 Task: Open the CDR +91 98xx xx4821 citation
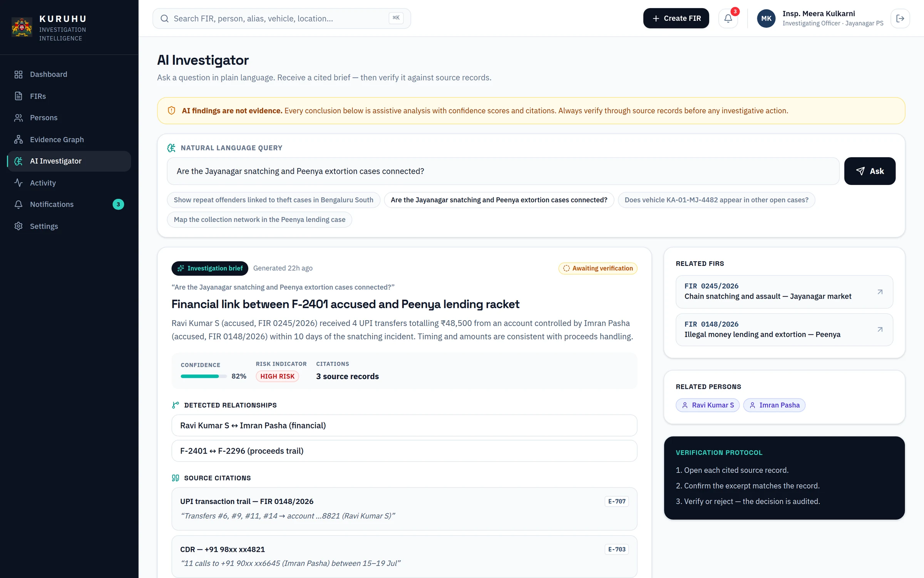point(404,556)
